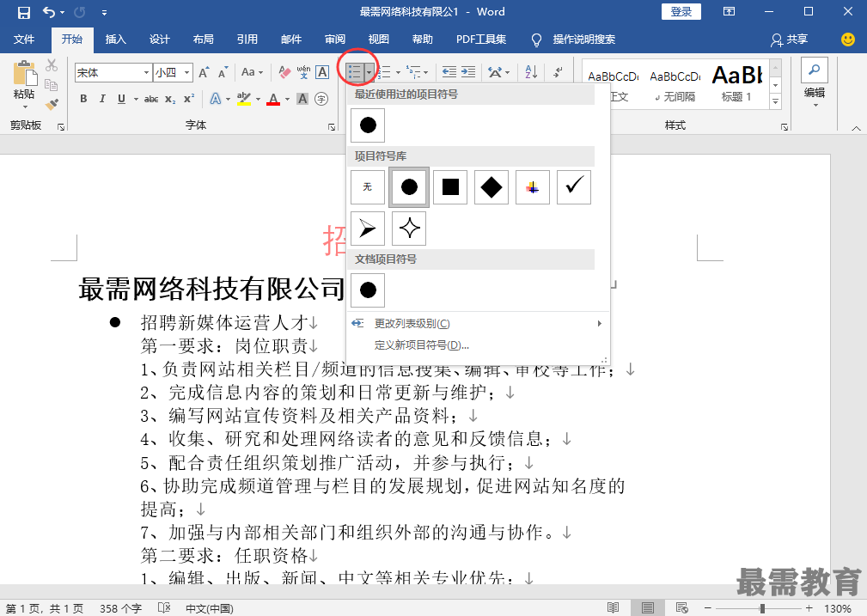Click the Asian layout icon
This screenshot has height=616, width=867.
point(496,72)
